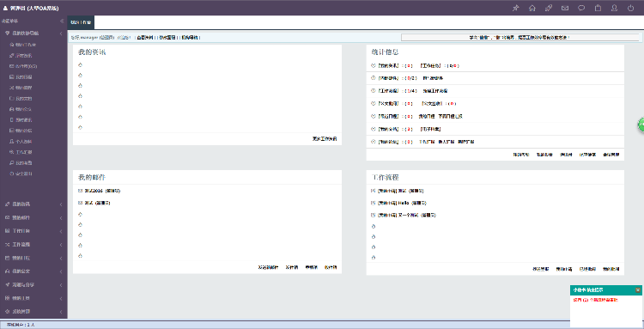Click the rocket icon in the header
644x329 pixels.
point(549,8)
